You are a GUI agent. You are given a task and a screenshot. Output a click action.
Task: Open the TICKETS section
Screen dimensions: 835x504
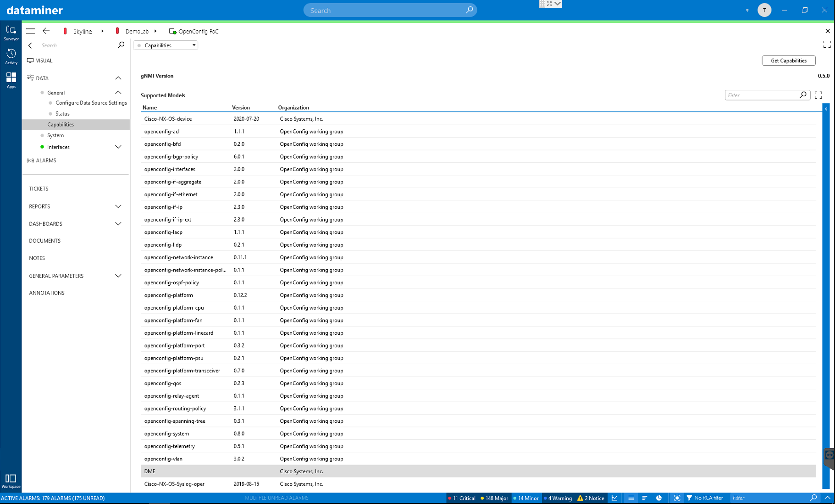[x=39, y=189]
